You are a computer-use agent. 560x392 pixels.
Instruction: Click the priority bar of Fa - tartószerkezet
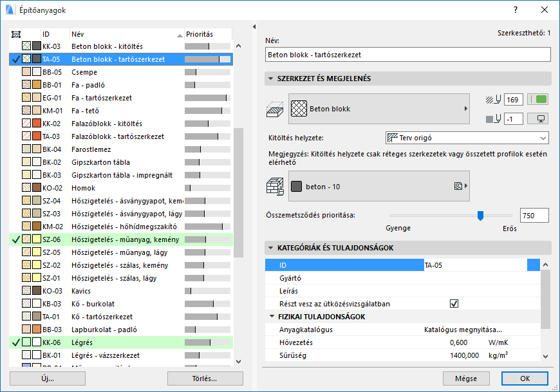click(x=207, y=98)
